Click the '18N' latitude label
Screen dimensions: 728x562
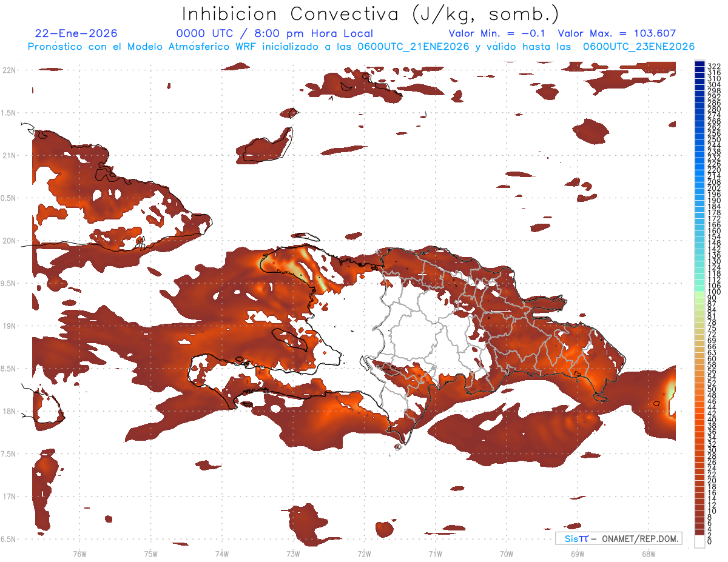[x=8, y=411]
